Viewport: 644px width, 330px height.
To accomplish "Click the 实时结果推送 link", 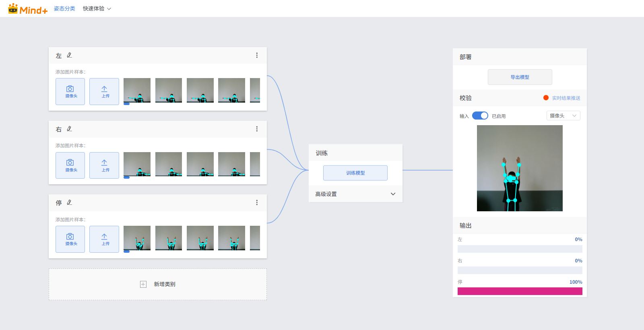I will click(x=566, y=98).
